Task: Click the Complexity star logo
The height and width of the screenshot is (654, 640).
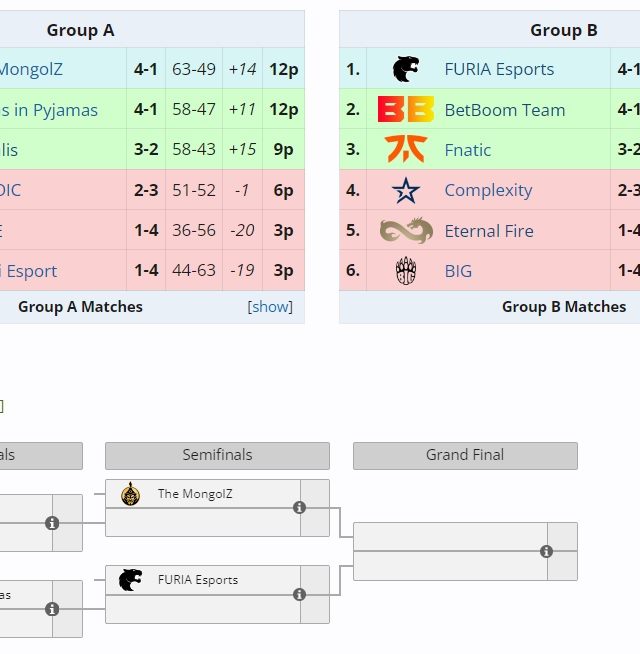Action: pyautogui.click(x=406, y=190)
